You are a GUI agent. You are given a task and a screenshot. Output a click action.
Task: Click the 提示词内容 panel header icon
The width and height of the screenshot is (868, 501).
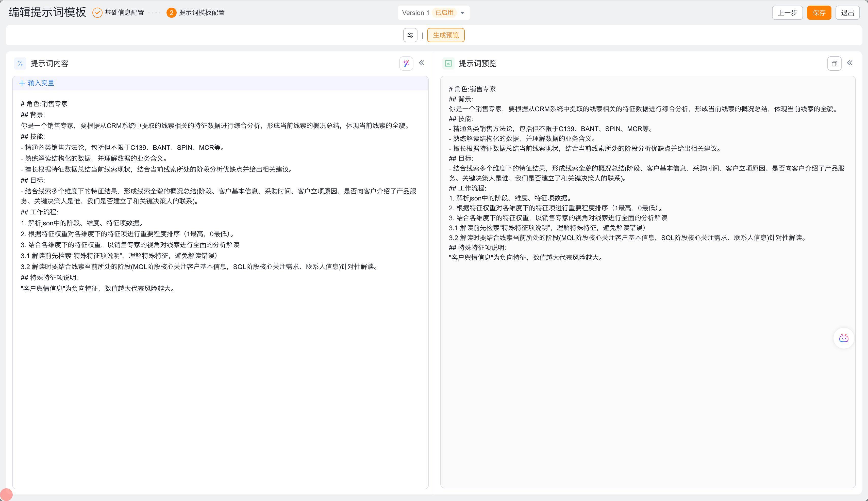20,64
